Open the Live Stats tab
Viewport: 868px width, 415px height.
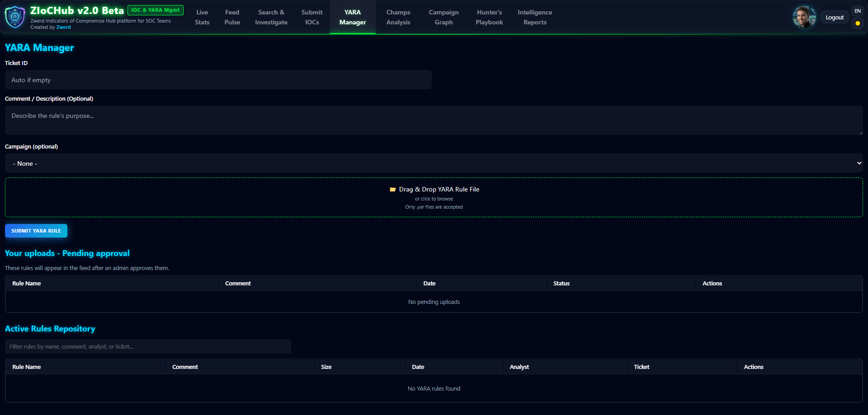coord(202,17)
